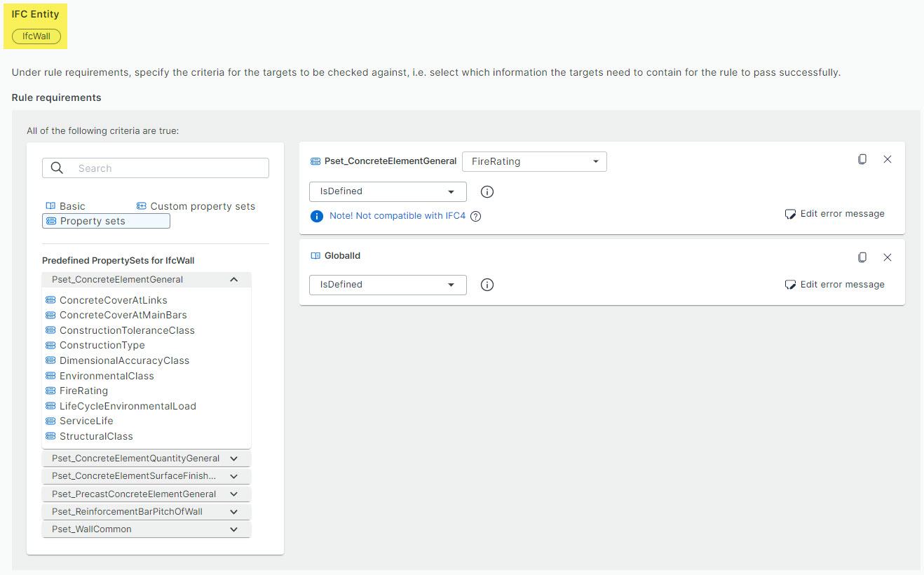The image size is (924, 575).
Task: Remove the FireRating requirement card
Action: click(x=888, y=159)
